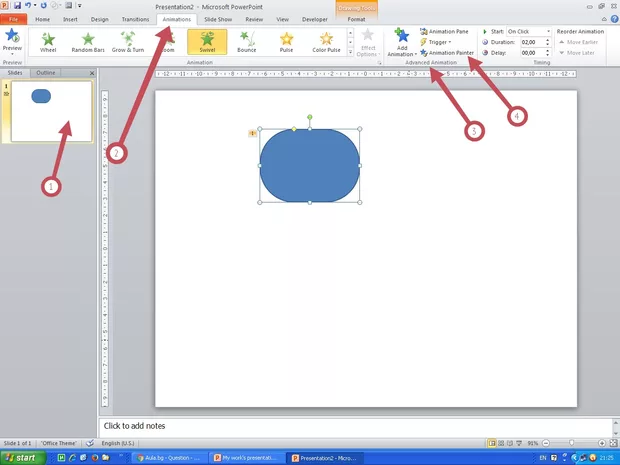
Task: Apply the Pulse animation
Action: (286, 41)
